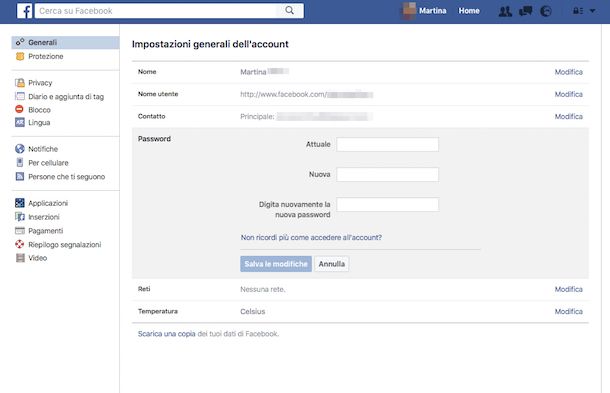
Task: Click the Lingua icon
Action: point(20,123)
